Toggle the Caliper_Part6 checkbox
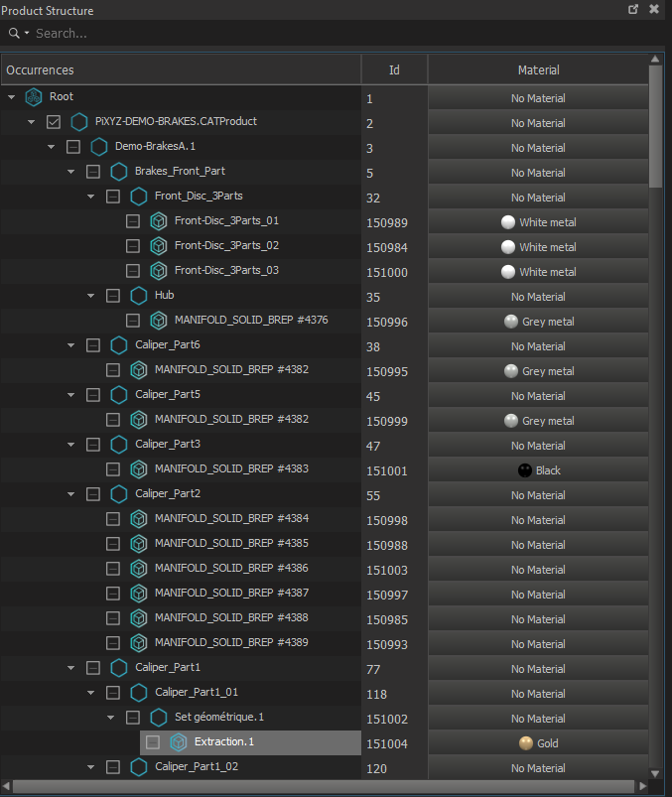The image size is (672, 797). pyautogui.click(x=93, y=345)
